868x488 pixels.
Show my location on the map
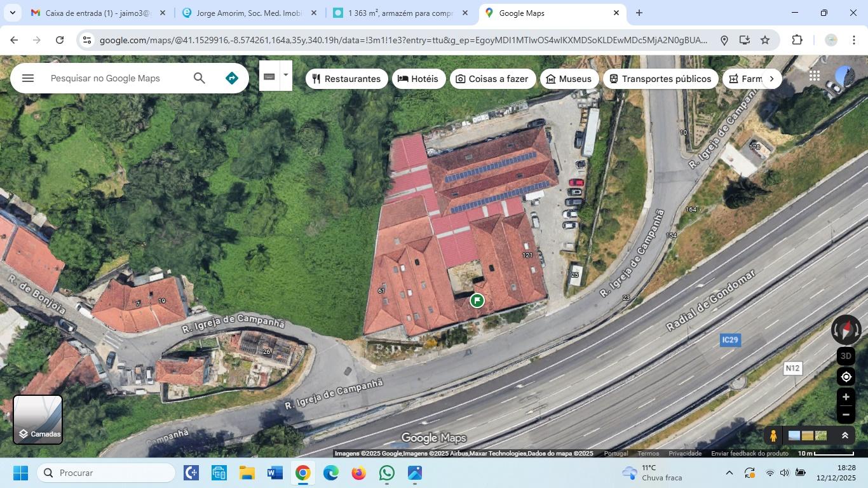point(846,377)
